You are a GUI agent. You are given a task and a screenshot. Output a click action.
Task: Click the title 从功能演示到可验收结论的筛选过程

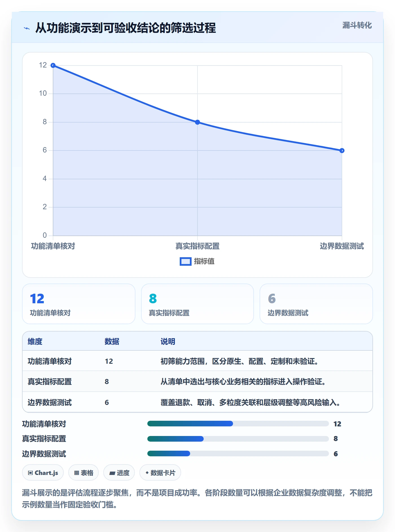click(126, 28)
